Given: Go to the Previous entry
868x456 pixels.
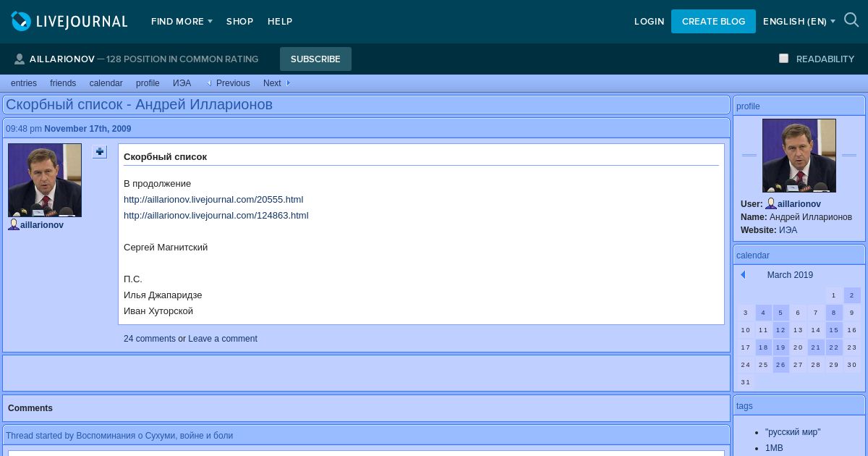Looking at the screenshot, I should [233, 83].
